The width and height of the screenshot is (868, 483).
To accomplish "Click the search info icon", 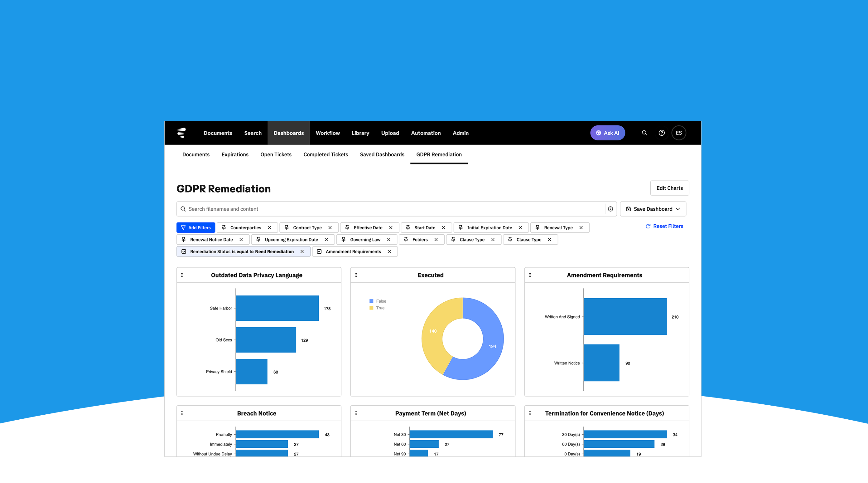I will (x=610, y=209).
